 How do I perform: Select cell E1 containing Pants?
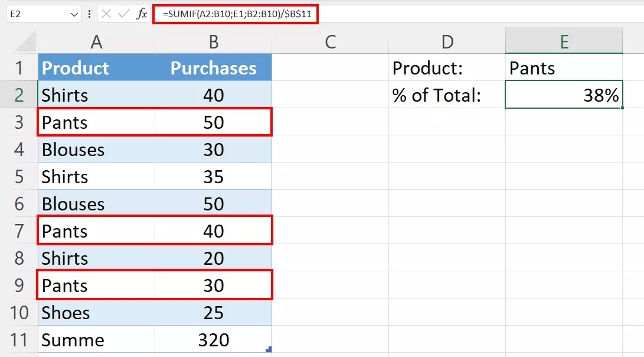[x=564, y=68]
